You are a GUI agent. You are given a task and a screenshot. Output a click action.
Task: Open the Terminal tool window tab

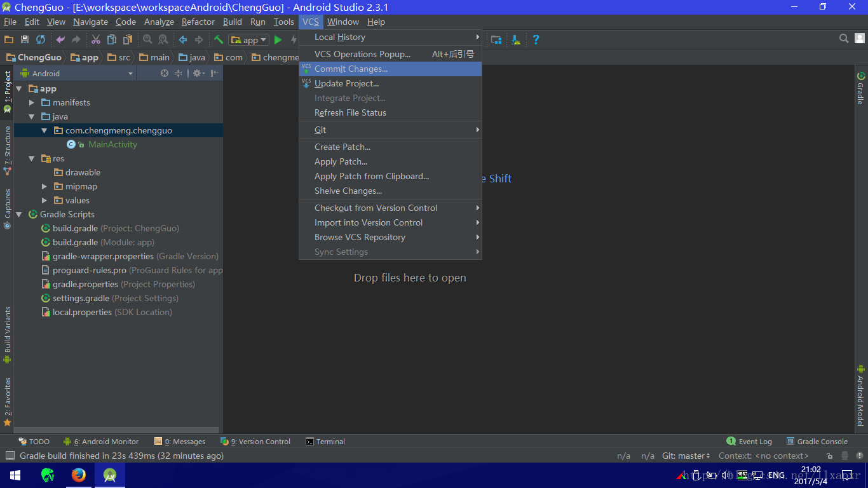(325, 442)
